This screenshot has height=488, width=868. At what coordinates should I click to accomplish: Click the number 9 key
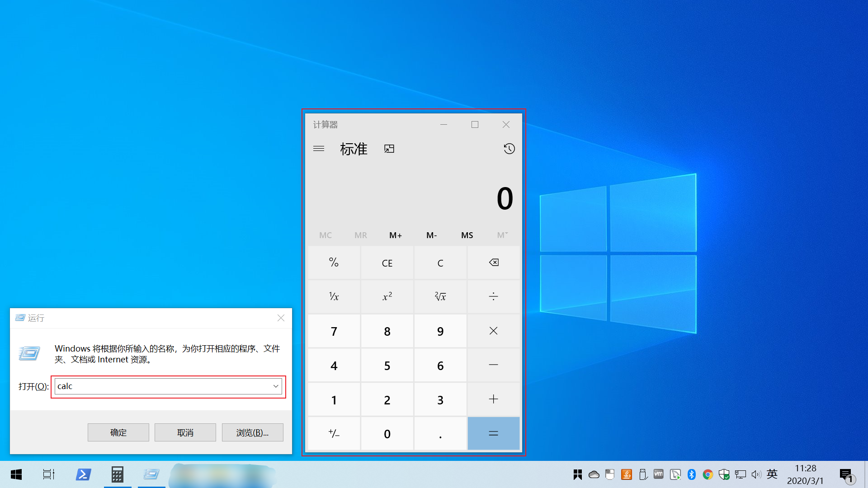coord(440,331)
